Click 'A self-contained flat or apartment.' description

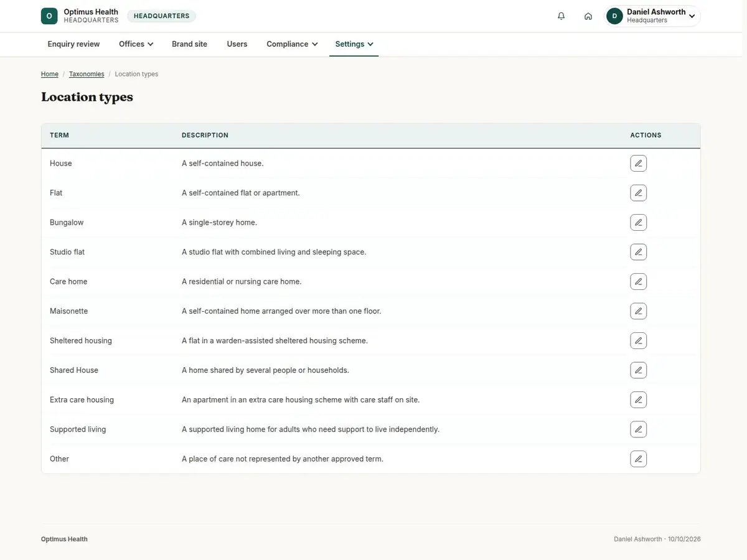pyautogui.click(x=241, y=193)
